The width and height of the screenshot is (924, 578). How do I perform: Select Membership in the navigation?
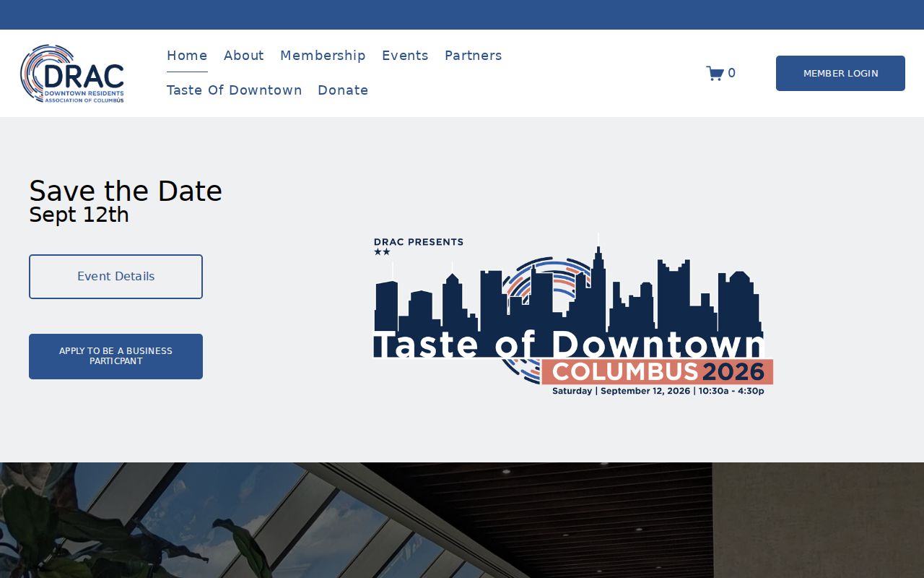[323, 56]
